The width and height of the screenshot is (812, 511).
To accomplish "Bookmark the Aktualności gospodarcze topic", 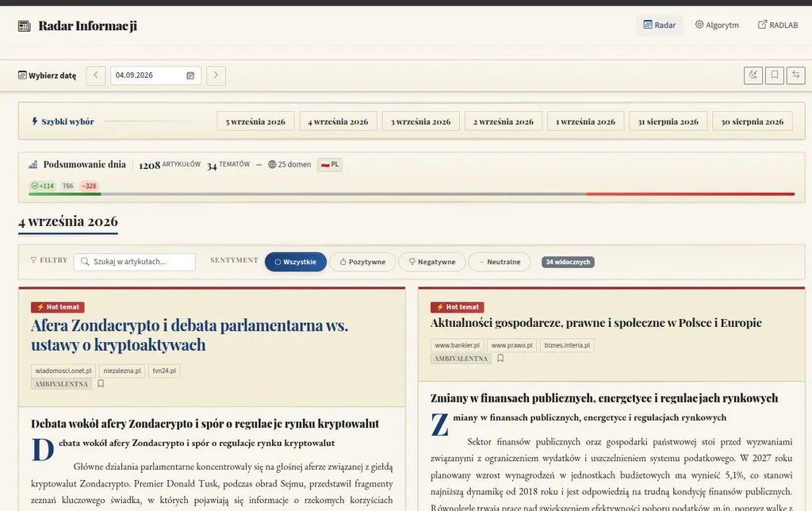I will point(500,358).
